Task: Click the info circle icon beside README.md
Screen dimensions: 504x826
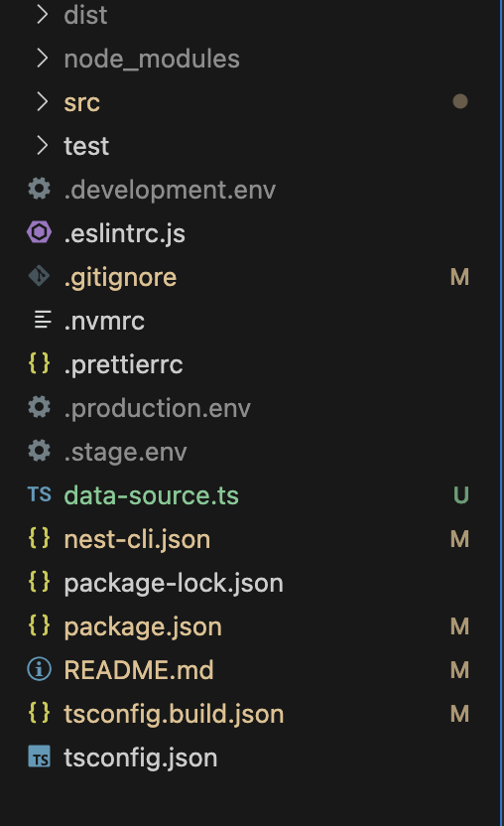Action: [39, 669]
